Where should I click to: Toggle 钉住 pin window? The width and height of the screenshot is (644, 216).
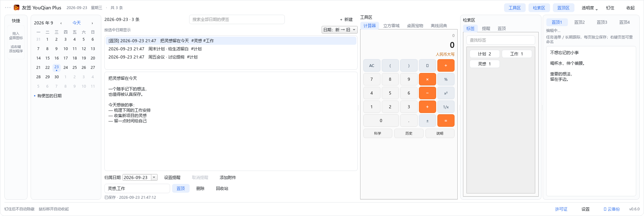click(610, 8)
